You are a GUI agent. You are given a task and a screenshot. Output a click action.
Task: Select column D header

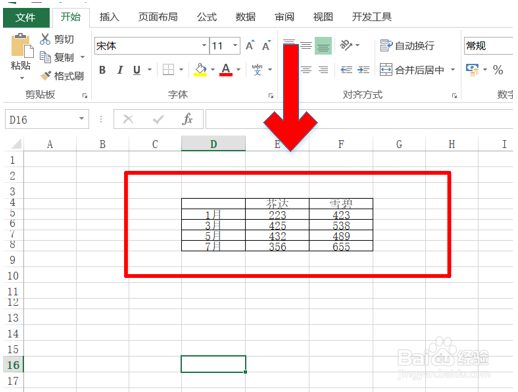[213, 144]
